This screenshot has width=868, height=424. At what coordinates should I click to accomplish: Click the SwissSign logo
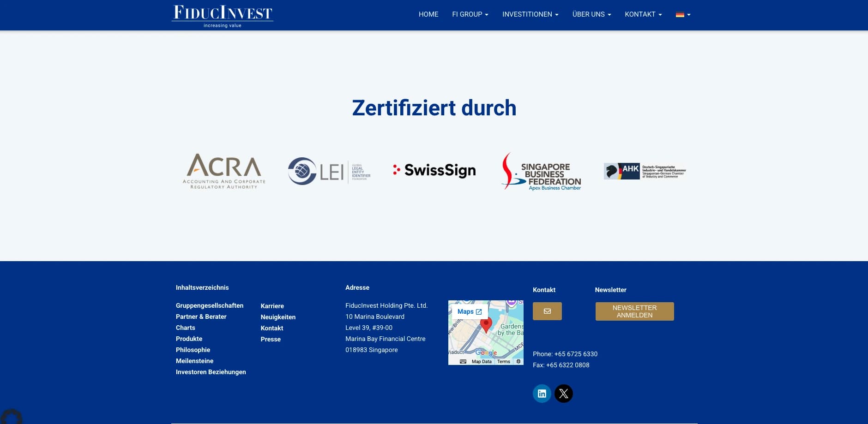point(434,170)
